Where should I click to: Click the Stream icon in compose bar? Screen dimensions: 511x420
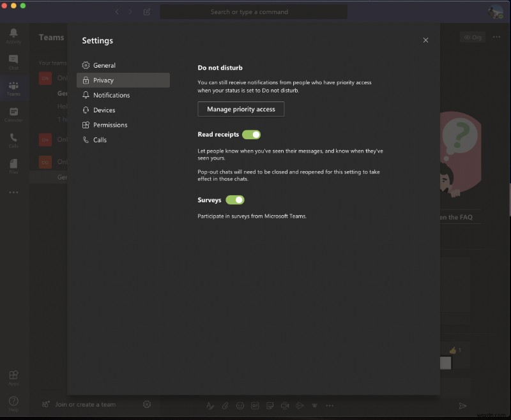(300, 406)
